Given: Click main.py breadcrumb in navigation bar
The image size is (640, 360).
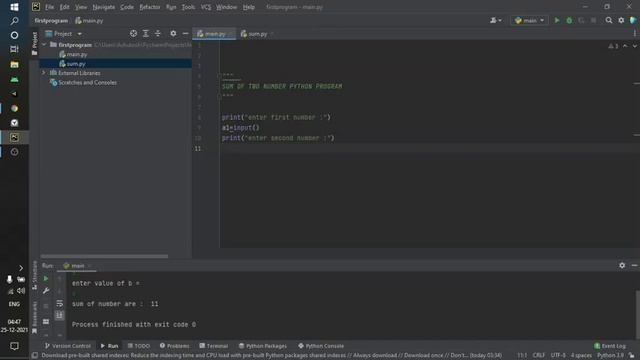Looking at the screenshot, I should click(89, 20).
